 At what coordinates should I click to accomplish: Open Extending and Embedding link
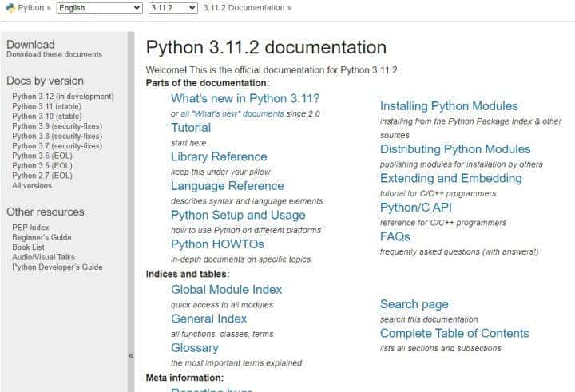click(451, 178)
